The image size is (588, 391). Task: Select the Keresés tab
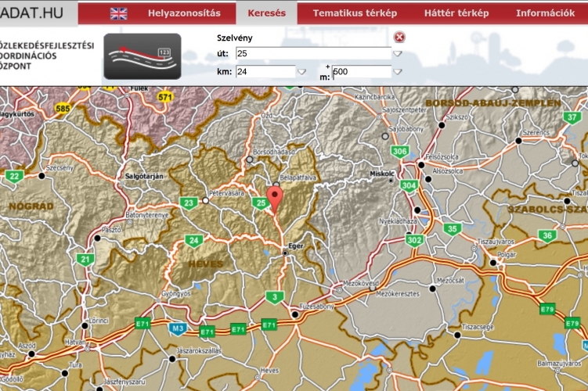pos(266,13)
